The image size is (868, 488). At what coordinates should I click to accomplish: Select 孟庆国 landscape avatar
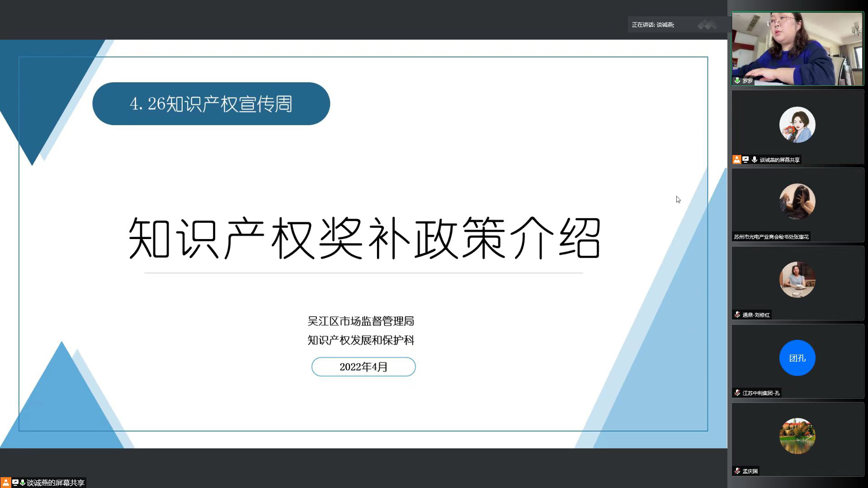coord(797,436)
